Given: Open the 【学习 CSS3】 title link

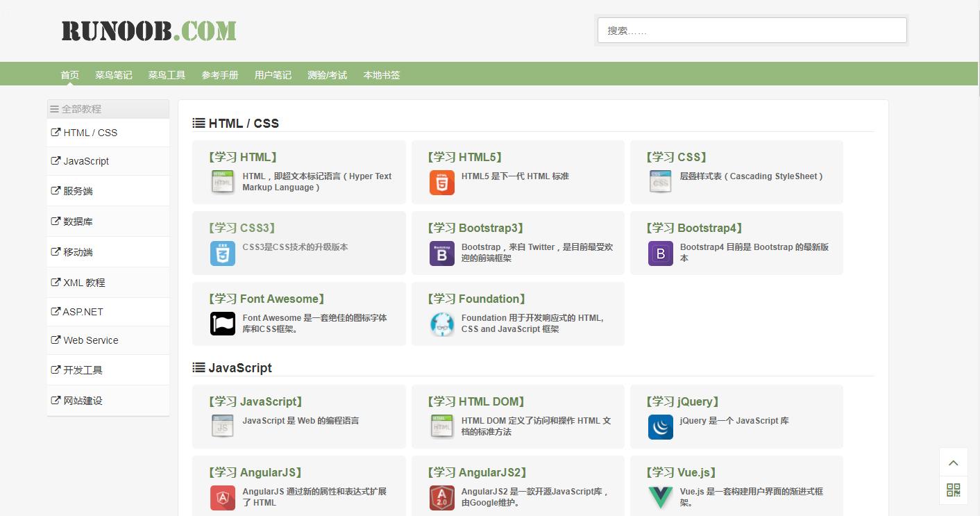Looking at the screenshot, I should (x=243, y=228).
